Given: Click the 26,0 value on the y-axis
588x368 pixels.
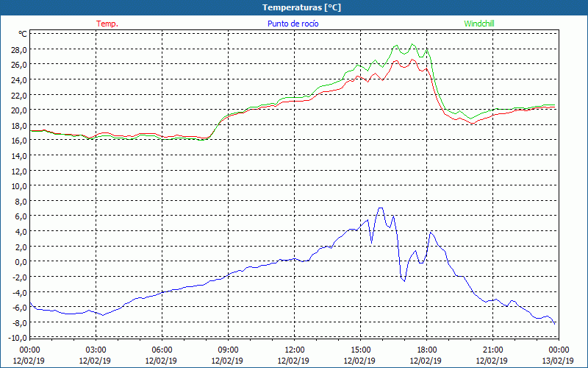Looking at the screenshot, I should click(20, 65).
